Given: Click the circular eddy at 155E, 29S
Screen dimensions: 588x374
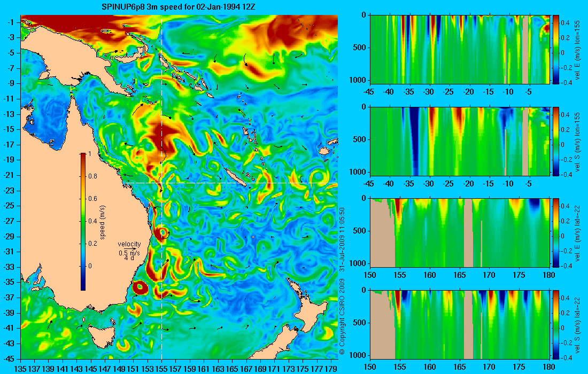Looking at the screenshot, I should point(163,233).
